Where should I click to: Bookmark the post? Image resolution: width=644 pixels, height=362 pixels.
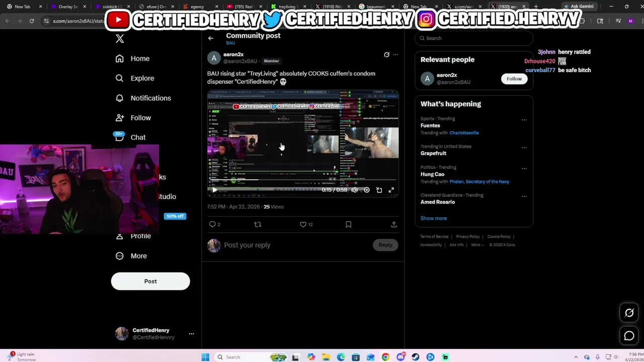[348, 225]
